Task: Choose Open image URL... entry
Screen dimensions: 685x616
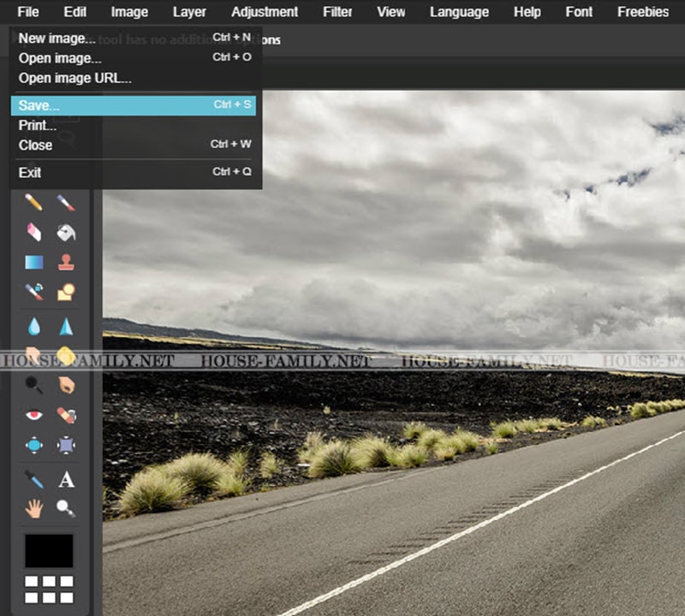Action: 134,78
